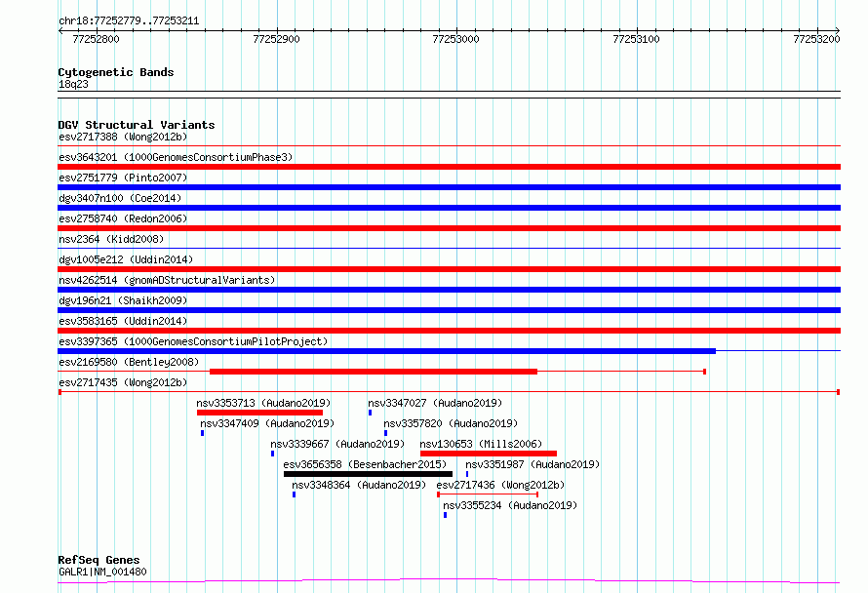
Task: Open the nsv3348364 (Audano2019) variant label
Action: [x=359, y=485]
